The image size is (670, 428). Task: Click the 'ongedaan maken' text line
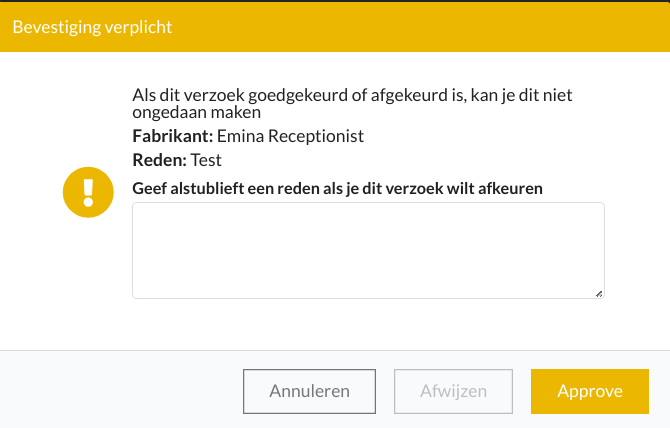pos(197,112)
